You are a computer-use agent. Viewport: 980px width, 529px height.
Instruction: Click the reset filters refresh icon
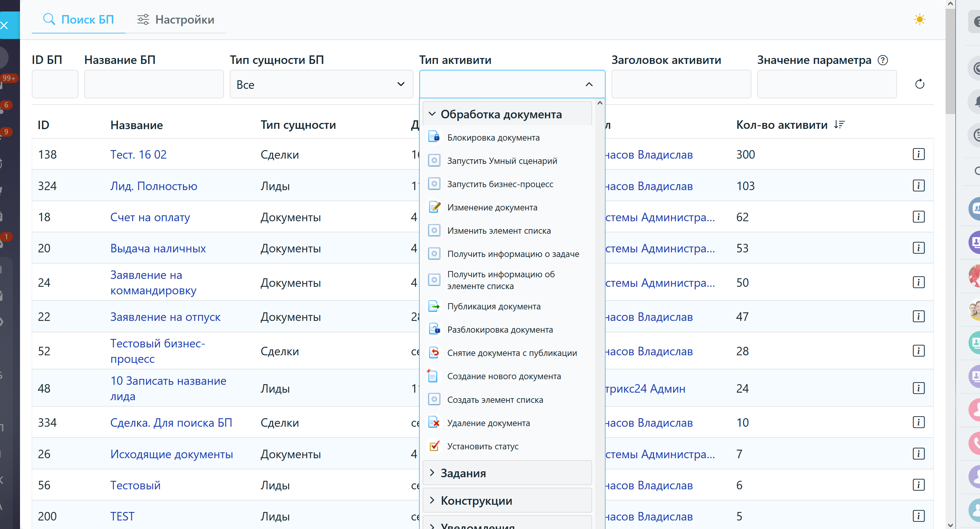pos(919,84)
